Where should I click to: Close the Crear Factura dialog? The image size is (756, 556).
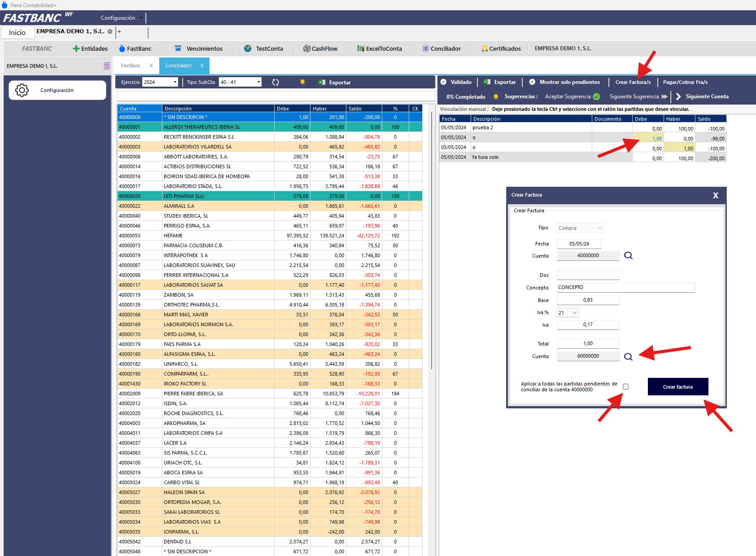click(716, 195)
